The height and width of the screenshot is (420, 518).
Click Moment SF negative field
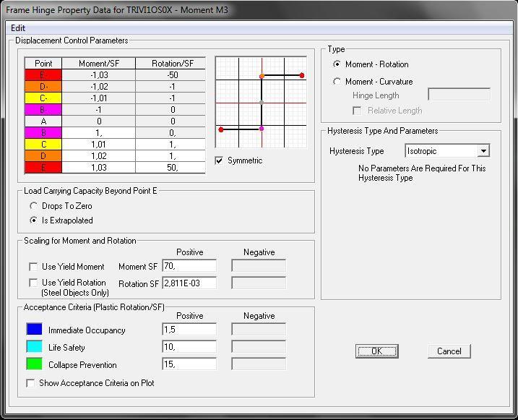[259, 266]
